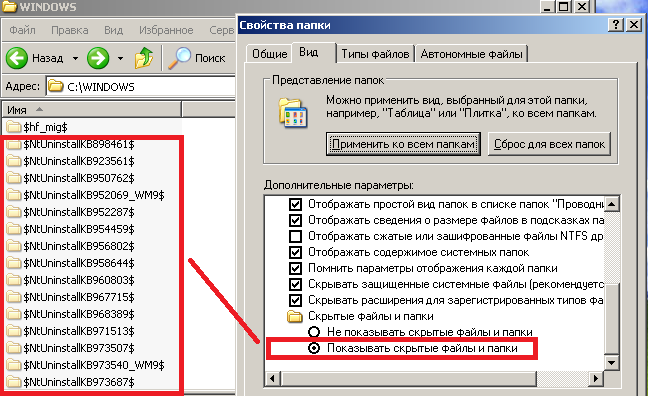This screenshot has height=398, width=648.
Task: Click the horizontal scrollbar thumb in settings list
Action: (408, 378)
